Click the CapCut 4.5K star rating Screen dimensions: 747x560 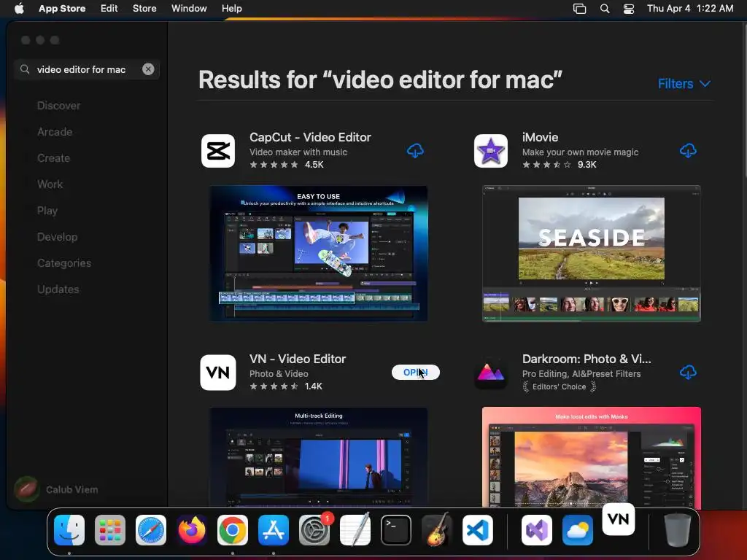286,165
